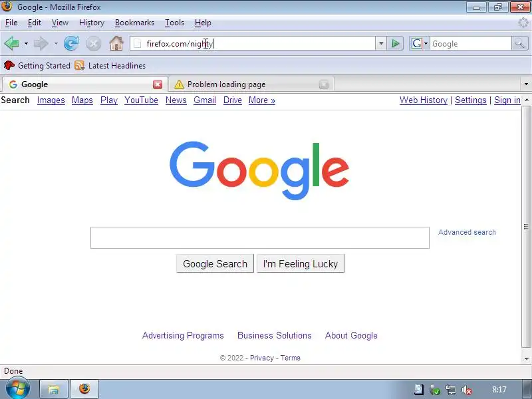
Task: Click in the Google toolbar search box
Action: point(471,44)
